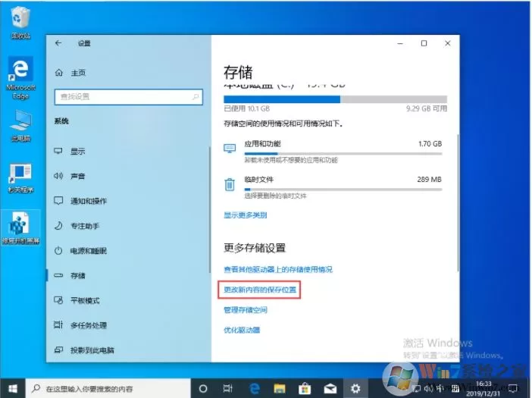Click the 临时文件 trash can icon

point(230,184)
